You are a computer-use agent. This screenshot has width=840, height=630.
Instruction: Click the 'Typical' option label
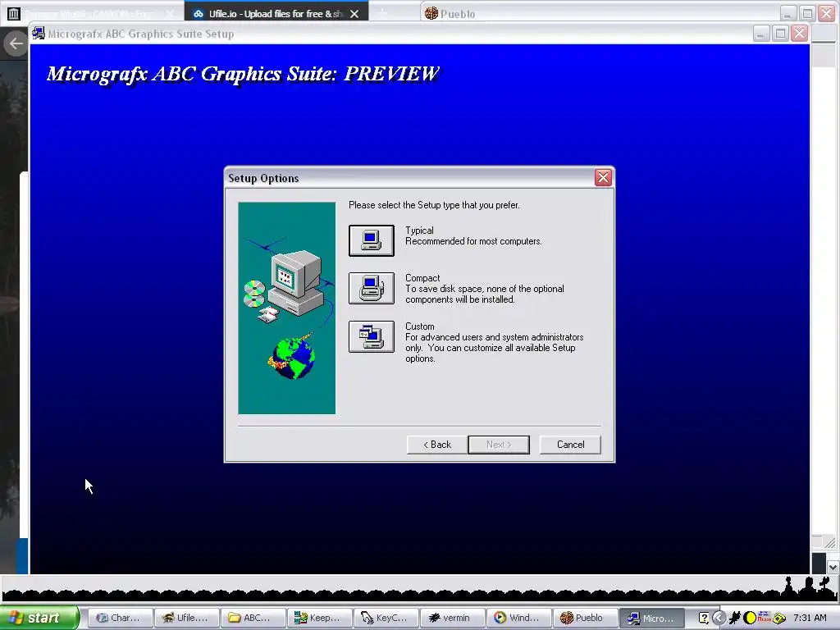click(419, 231)
